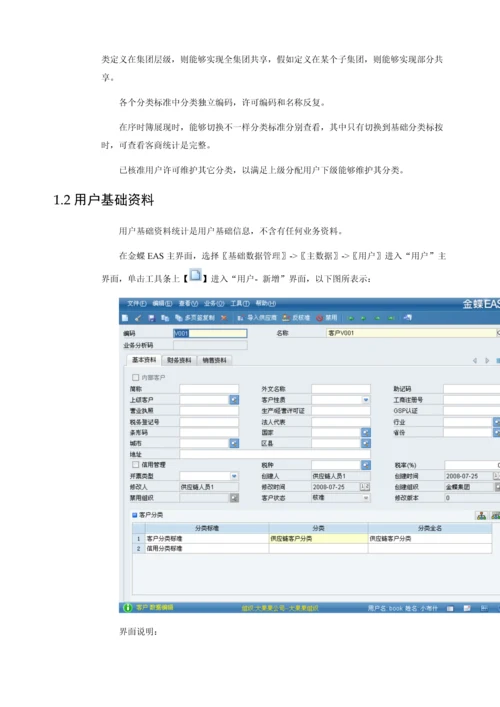
Task: Click the 营业执照 input field
Action: [209, 411]
